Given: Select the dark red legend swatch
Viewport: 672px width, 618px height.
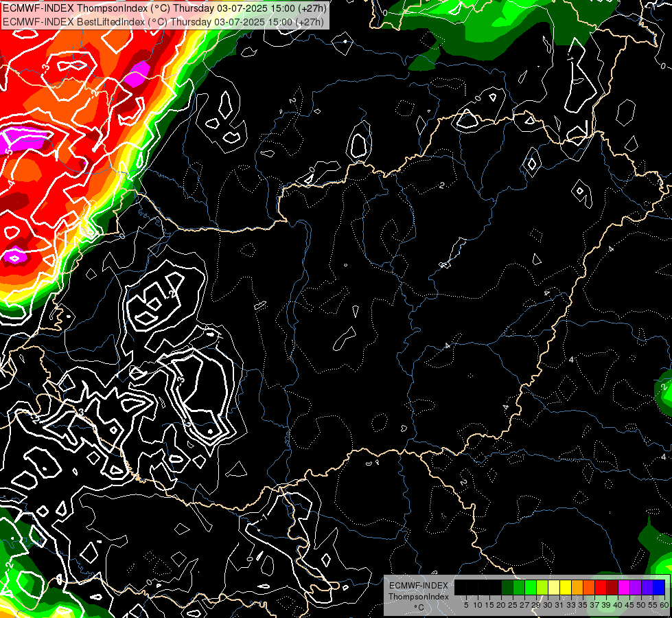Looking at the screenshot, I should point(612,588).
